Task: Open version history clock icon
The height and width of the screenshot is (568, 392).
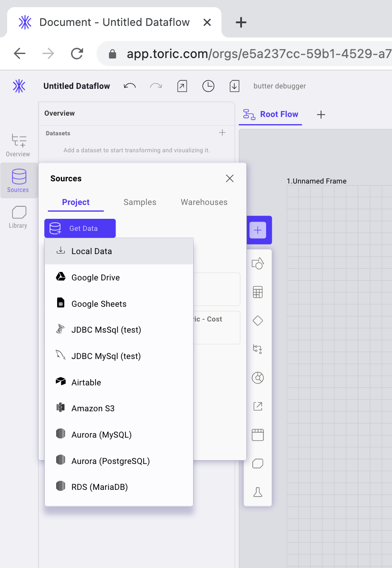Action: pyautogui.click(x=208, y=86)
